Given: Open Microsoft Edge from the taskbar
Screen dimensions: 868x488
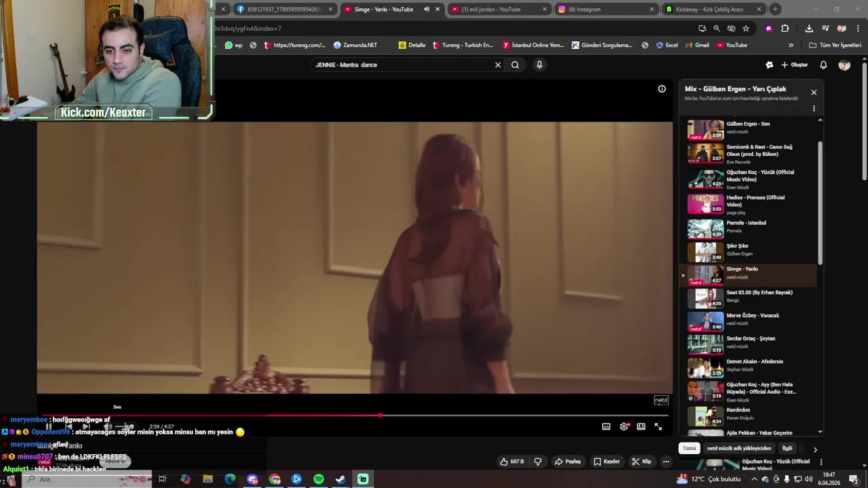Looking at the screenshot, I should [x=230, y=479].
